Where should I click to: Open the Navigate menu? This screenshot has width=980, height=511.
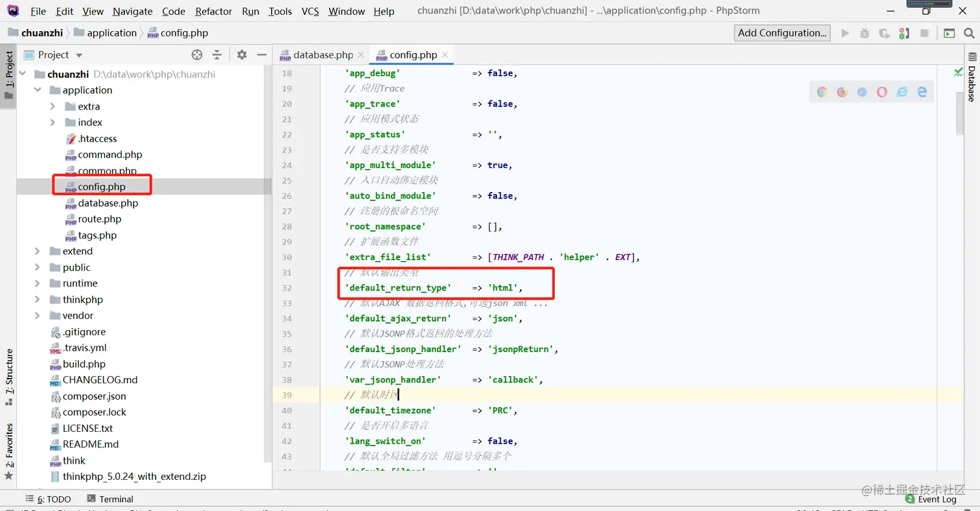pos(132,11)
